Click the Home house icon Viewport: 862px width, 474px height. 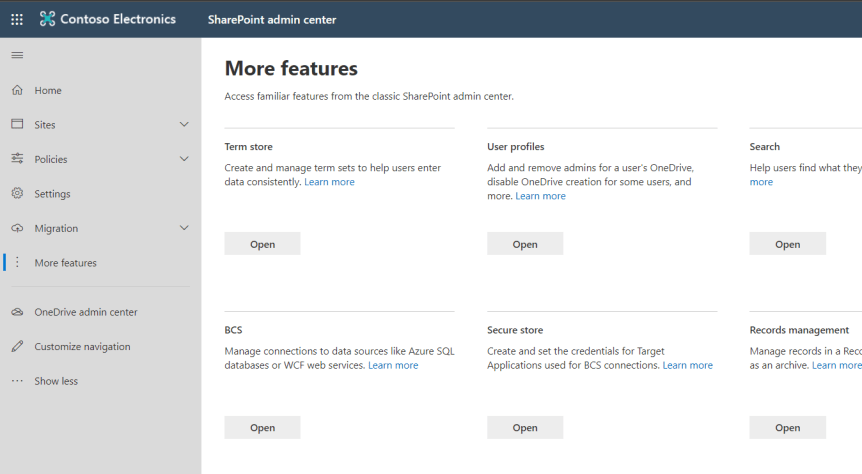(17, 90)
